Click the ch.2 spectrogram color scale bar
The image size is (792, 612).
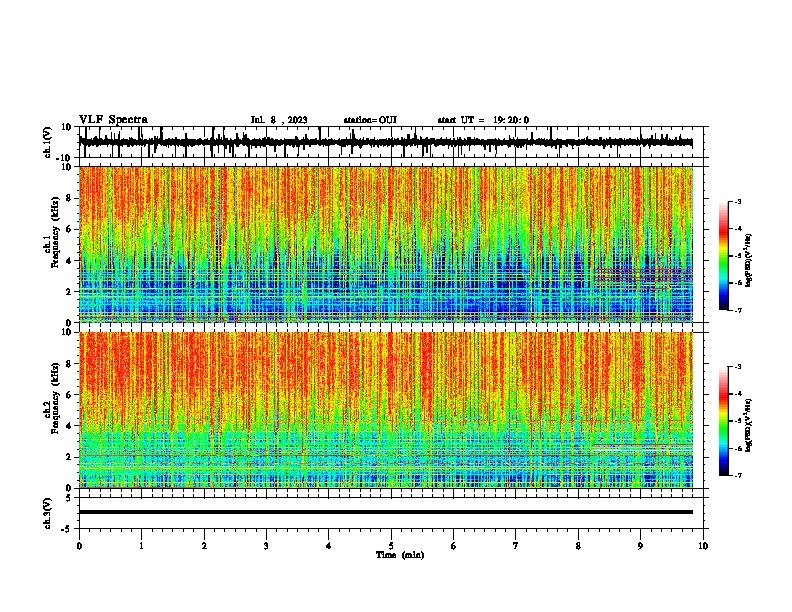click(x=723, y=421)
